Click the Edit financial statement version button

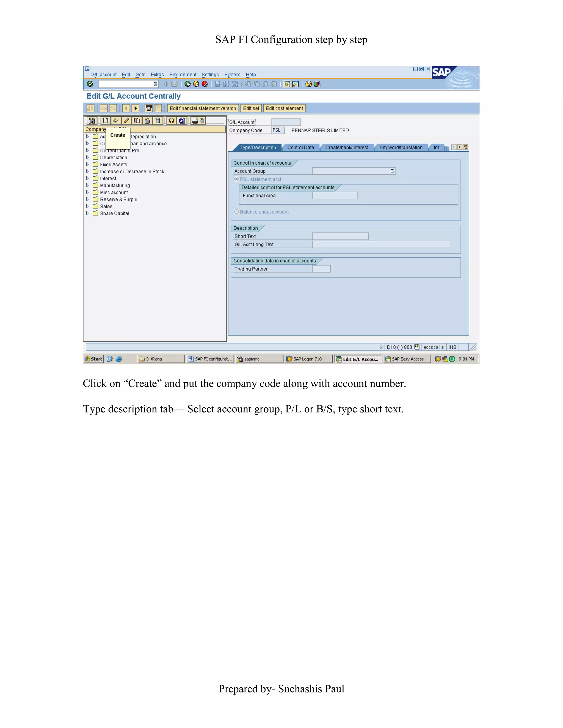pyautogui.click(x=203, y=108)
